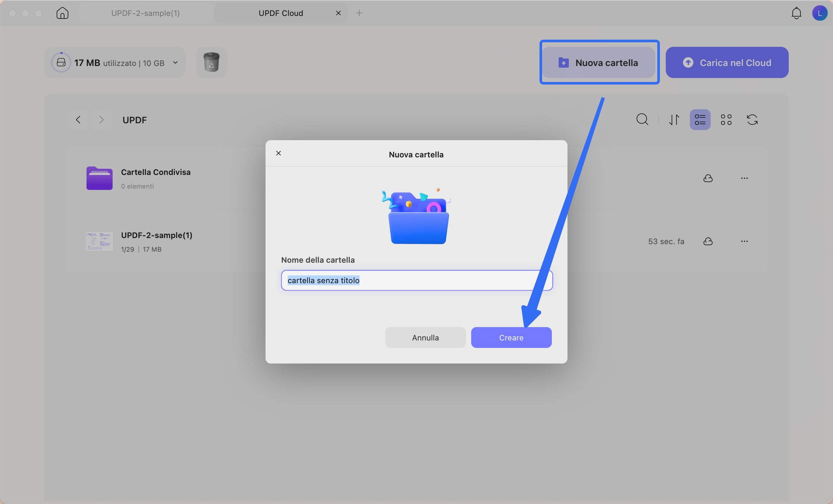Search files with the magnifier icon
The image size is (833, 504).
point(642,120)
